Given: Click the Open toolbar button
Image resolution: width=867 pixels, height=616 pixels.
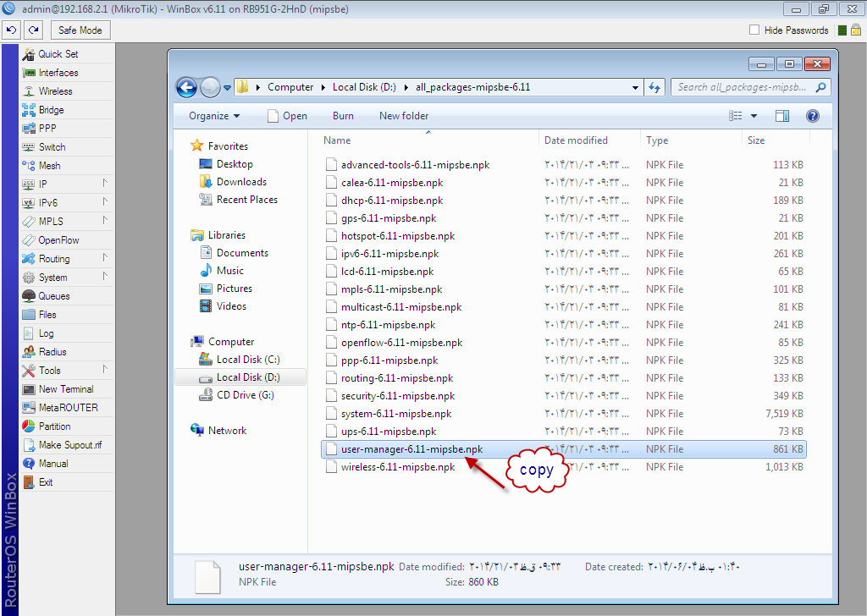Looking at the screenshot, I should 287,116.
